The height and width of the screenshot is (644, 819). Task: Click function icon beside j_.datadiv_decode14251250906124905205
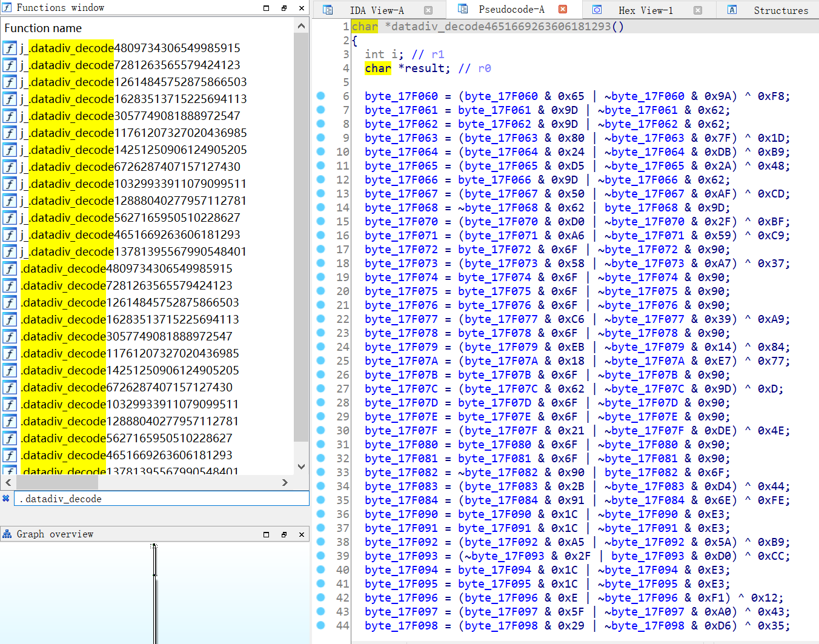coord(10,150)
